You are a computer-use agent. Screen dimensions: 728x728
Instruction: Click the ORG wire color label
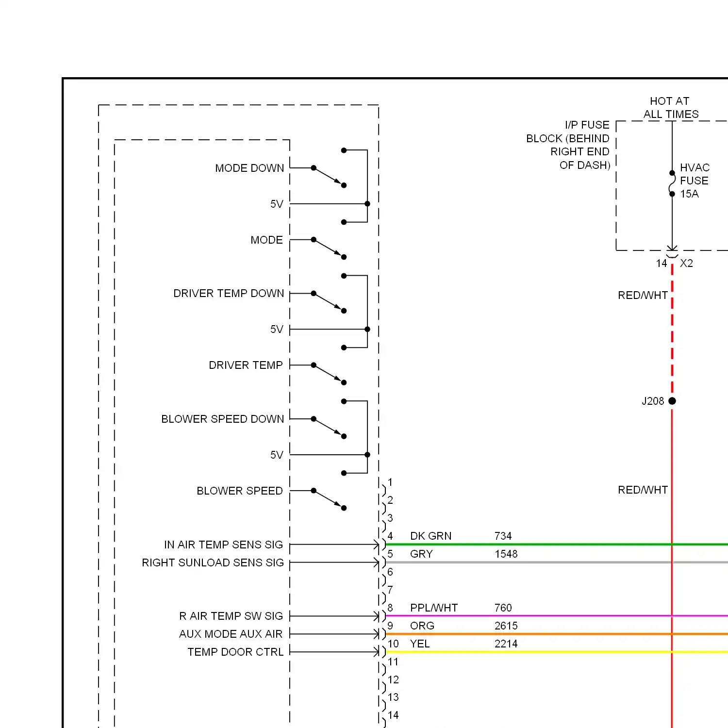[422, 626]
